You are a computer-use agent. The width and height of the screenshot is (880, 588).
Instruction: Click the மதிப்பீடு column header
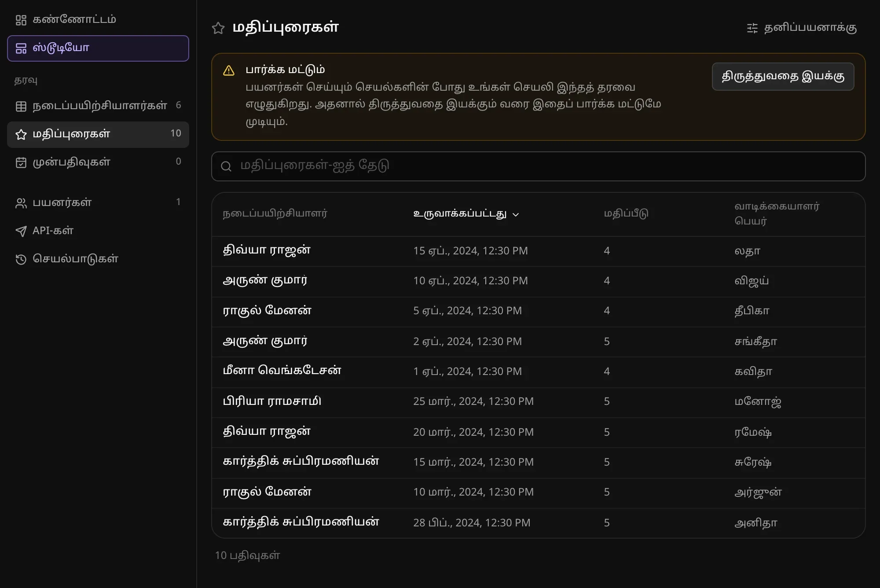tap(626, 214)
